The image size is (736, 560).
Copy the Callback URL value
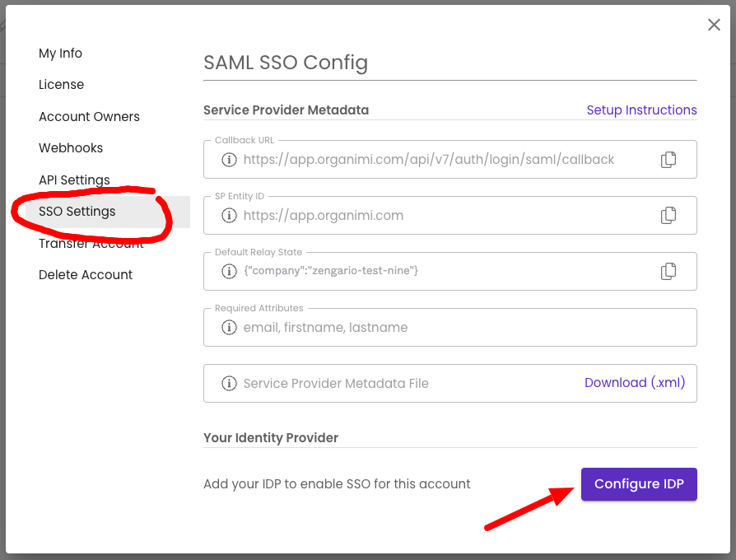click(x=668, y=160)
